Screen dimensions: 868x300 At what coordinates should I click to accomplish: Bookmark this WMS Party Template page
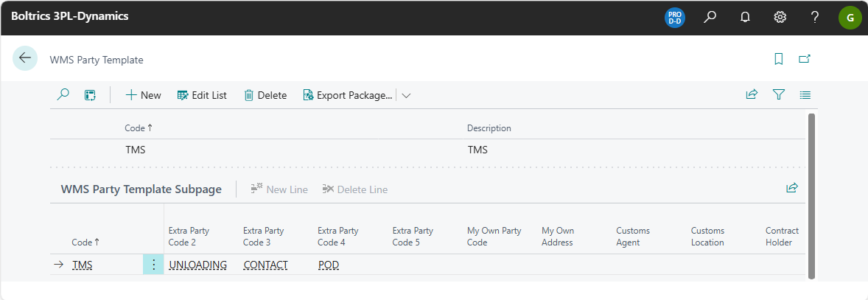tap(779, 59)
